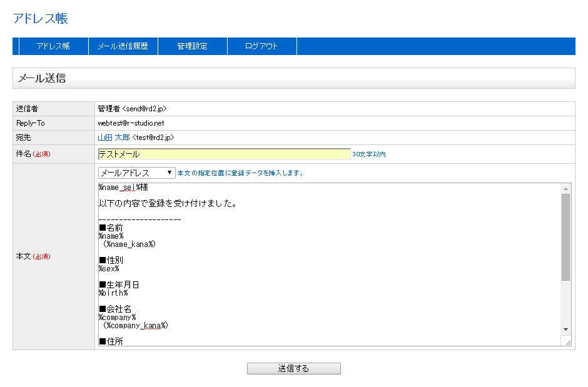588x387 pixels.
Task: Click the textarea scrollbar down arrow
Action: 566,329
